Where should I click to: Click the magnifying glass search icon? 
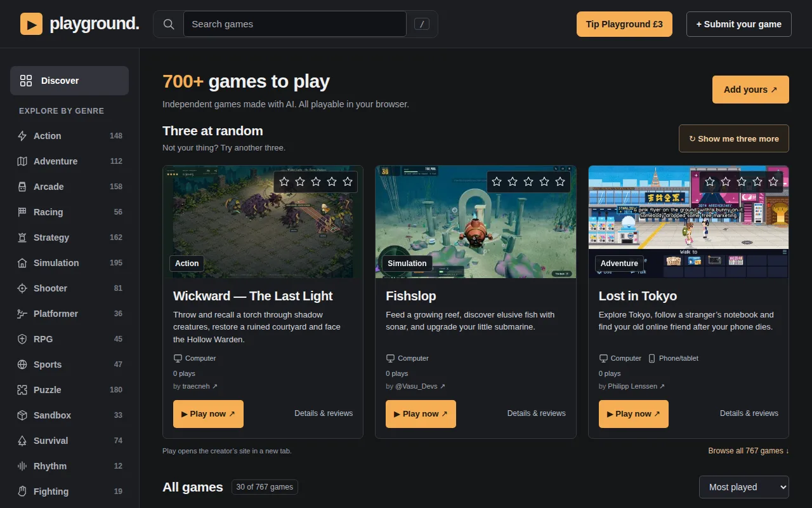click(x=169, y=24)
